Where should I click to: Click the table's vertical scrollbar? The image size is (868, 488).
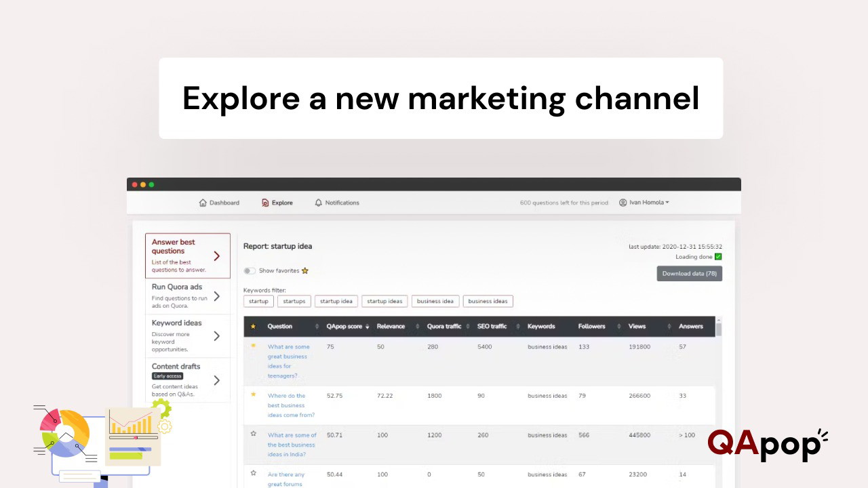tap(718, 329)
